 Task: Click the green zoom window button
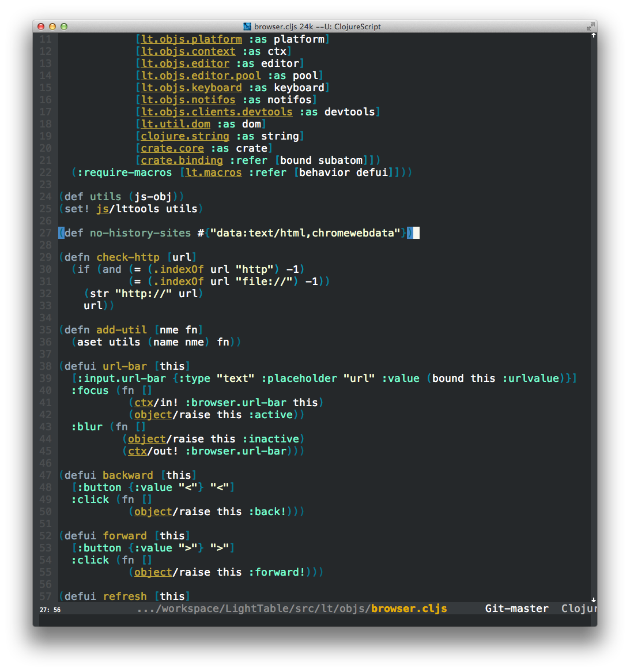click(64, 27)
